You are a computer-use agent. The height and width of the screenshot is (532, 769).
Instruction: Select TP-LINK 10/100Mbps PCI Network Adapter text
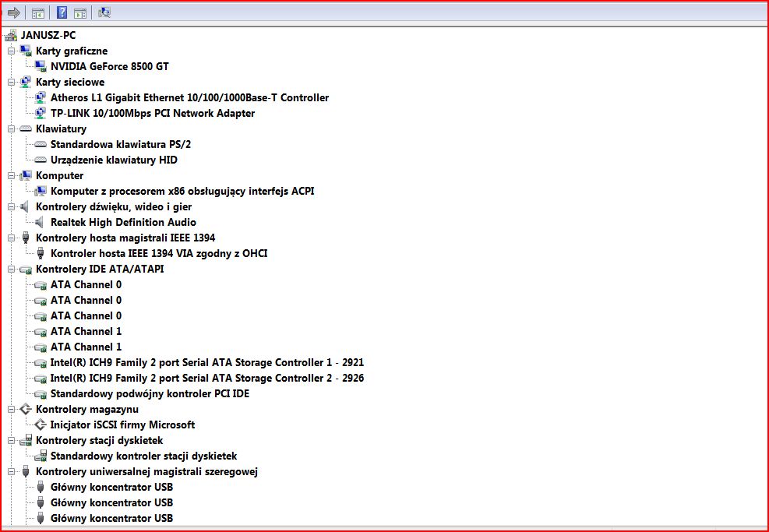tap(153, 113)
